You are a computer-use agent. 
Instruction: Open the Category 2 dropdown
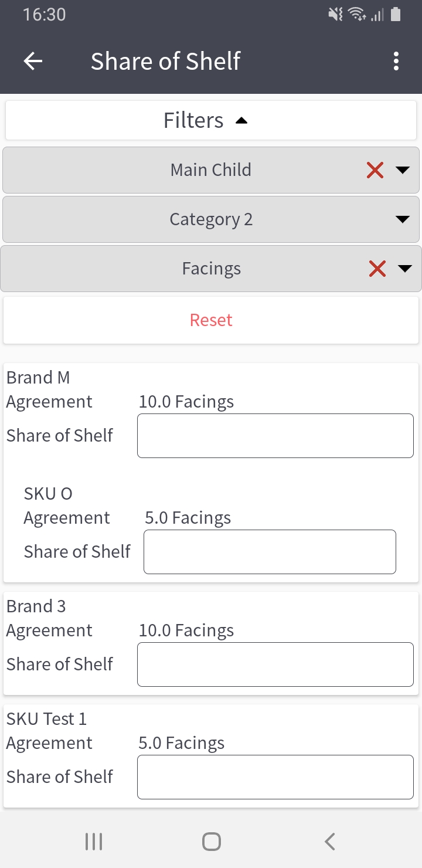(211, 219)
